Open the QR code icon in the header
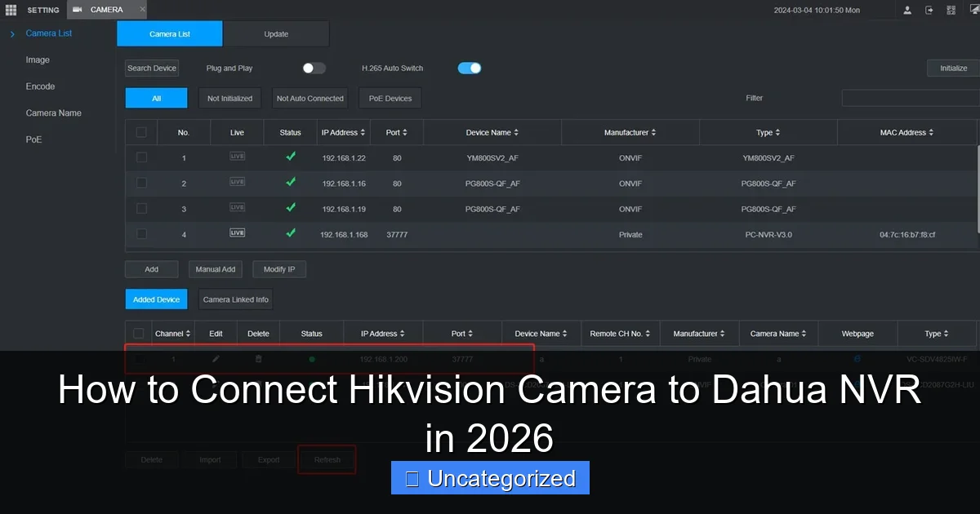 [951, 10]
